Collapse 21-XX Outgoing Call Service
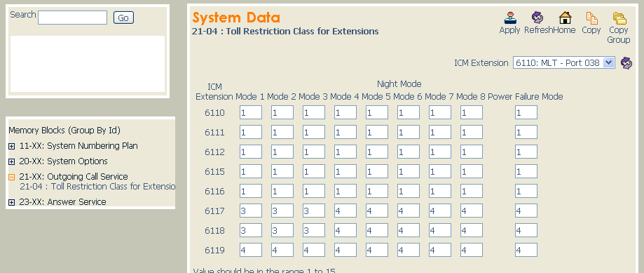The image size is (644, 273). tap(11, 177)
